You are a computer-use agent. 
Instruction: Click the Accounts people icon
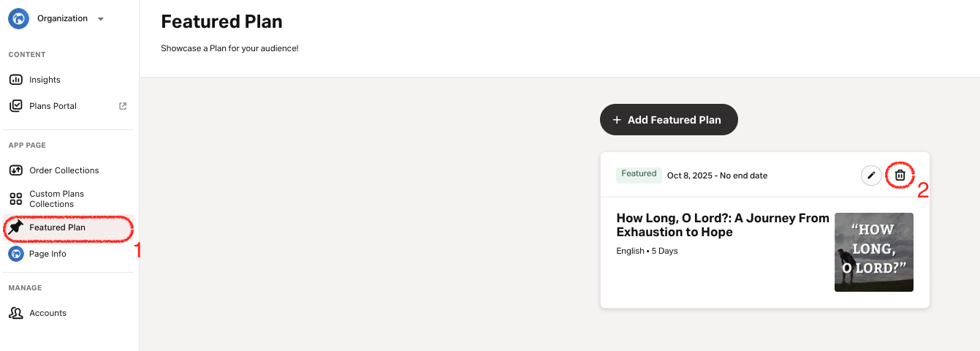[x=15, y=313]
